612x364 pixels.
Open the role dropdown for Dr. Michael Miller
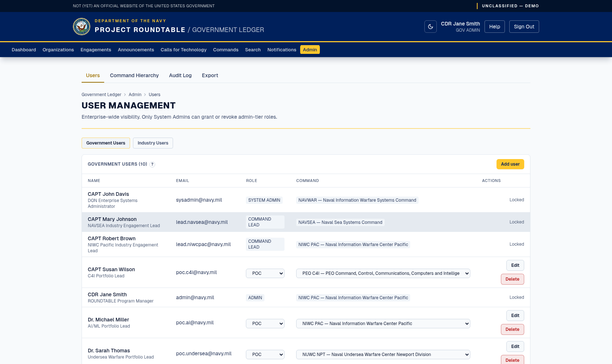pyautogui.click(x=265, y=324)
